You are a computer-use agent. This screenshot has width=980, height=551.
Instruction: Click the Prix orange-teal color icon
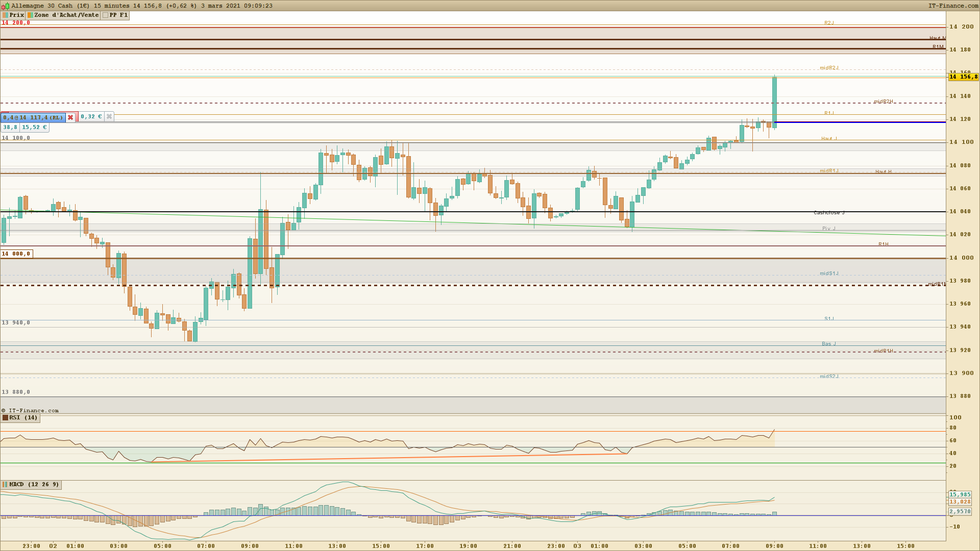tap(5, 15)
